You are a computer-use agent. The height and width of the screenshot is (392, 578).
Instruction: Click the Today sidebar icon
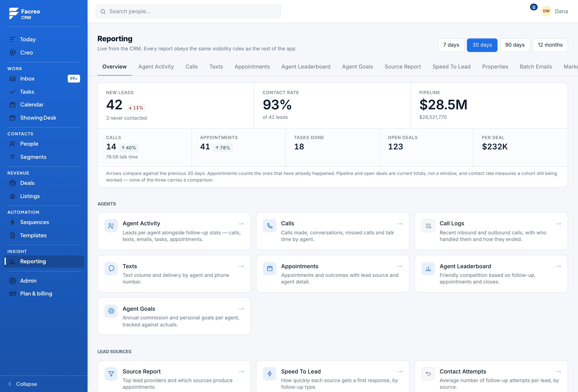pyautogui.click(x=12, y=39)
